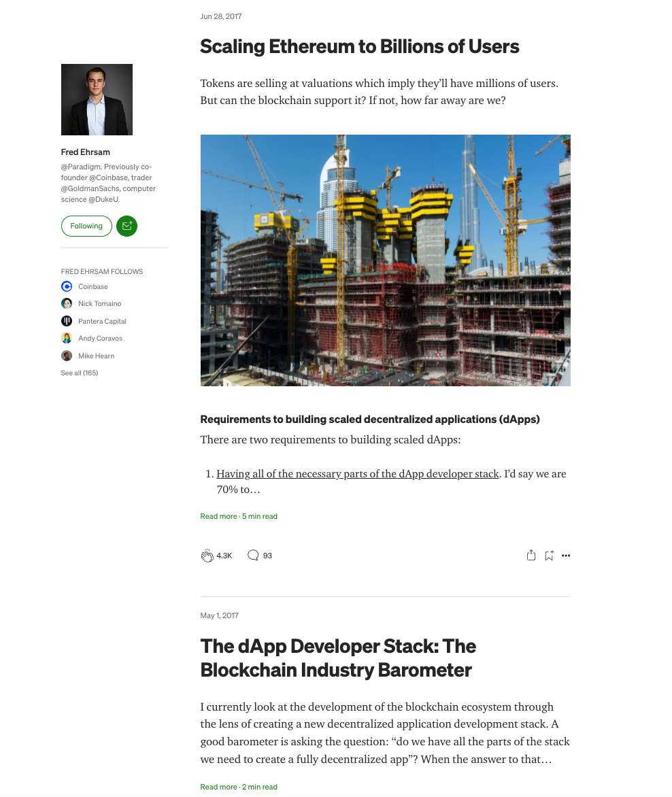The image size is (672, 797).
Task: Click the Pantera Capital logo avatar
Action: point(67,321)
